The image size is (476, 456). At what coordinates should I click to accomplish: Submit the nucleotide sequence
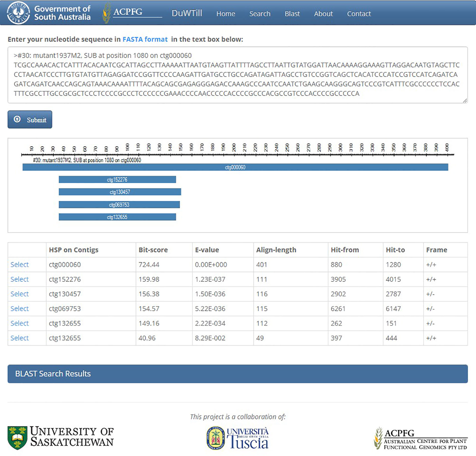30,119
